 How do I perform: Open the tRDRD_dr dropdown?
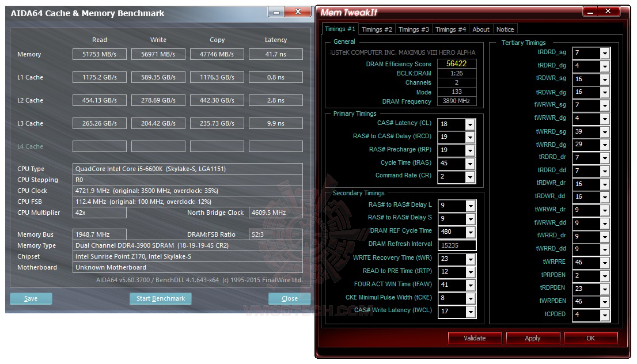tap(605, 158)
